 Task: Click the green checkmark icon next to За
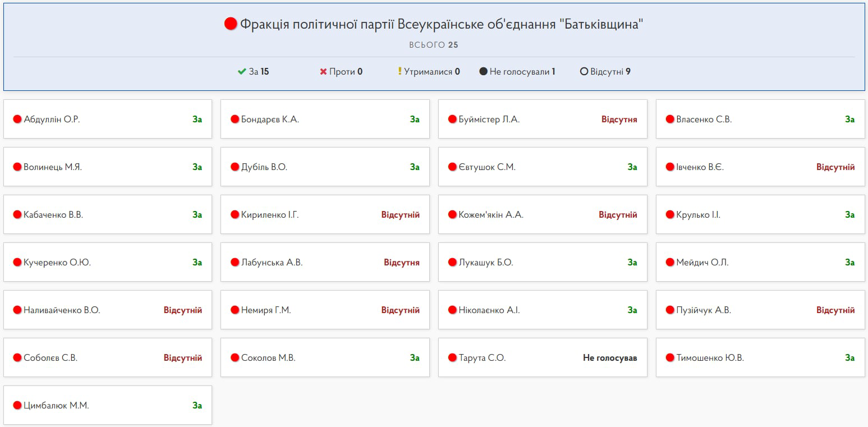(242, 72)
